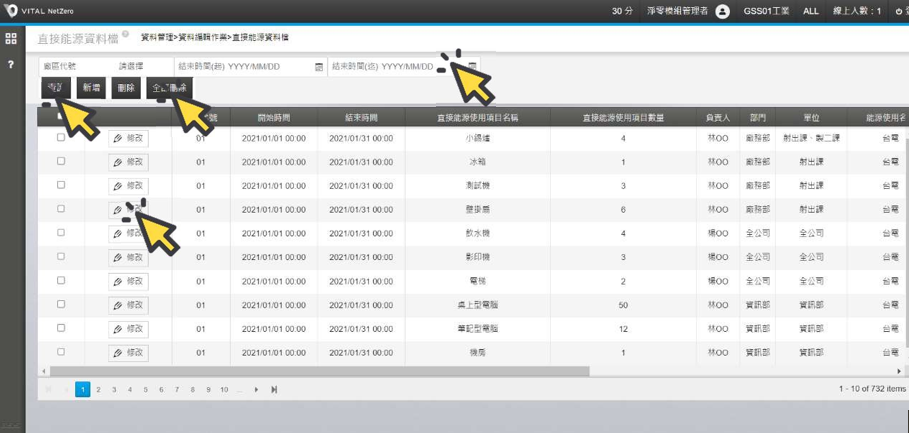Open the GSS01工業 selector in top bar

[766, 11]
